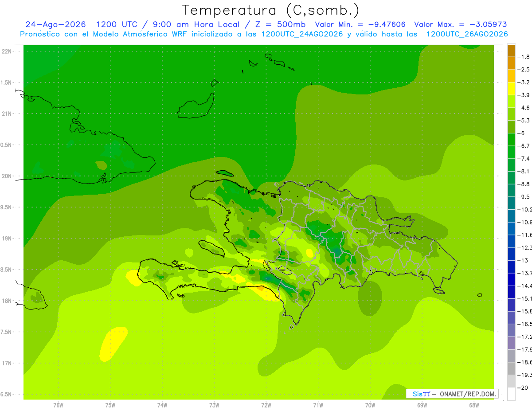The image size is (532, 411).
Task: Select the "24-Ago-2026" date text
Action: tap(56, 24)
